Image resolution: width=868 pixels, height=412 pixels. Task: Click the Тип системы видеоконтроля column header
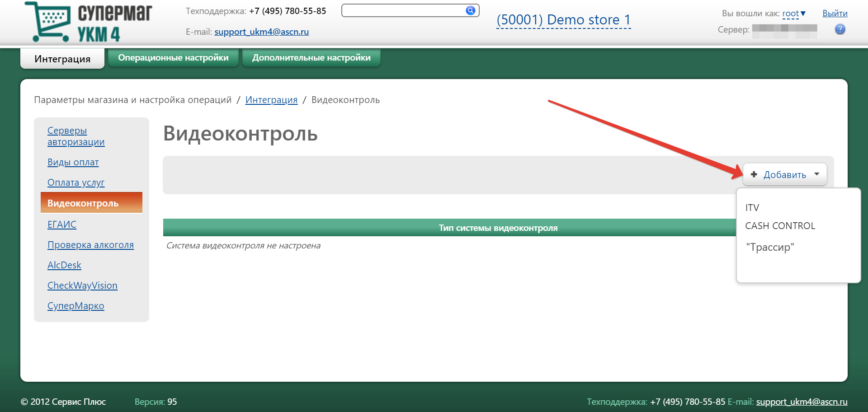point(498,228)
